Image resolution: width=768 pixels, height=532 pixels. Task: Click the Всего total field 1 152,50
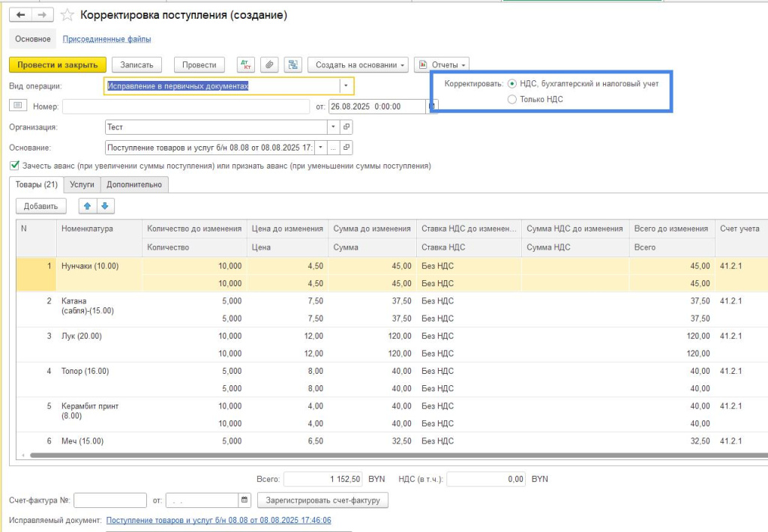pyautogui.click(x=324, y=479)
